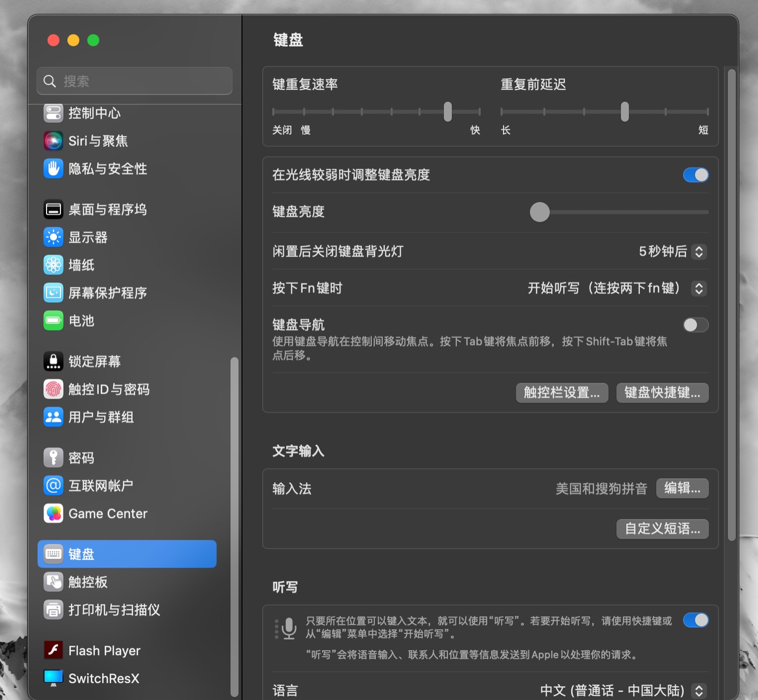Select the 触控板 (Trackpad) icon

54,582
